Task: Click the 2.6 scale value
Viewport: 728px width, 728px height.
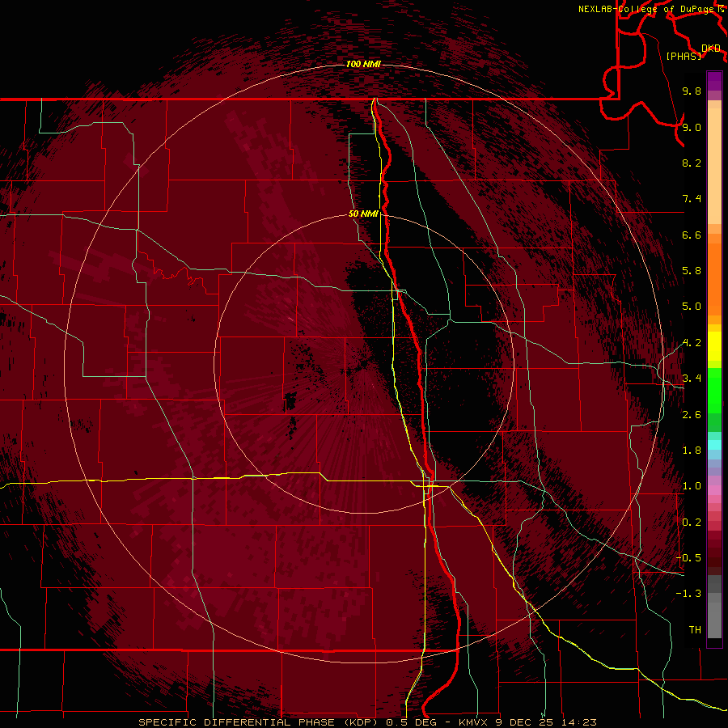Action: [692, 415]
